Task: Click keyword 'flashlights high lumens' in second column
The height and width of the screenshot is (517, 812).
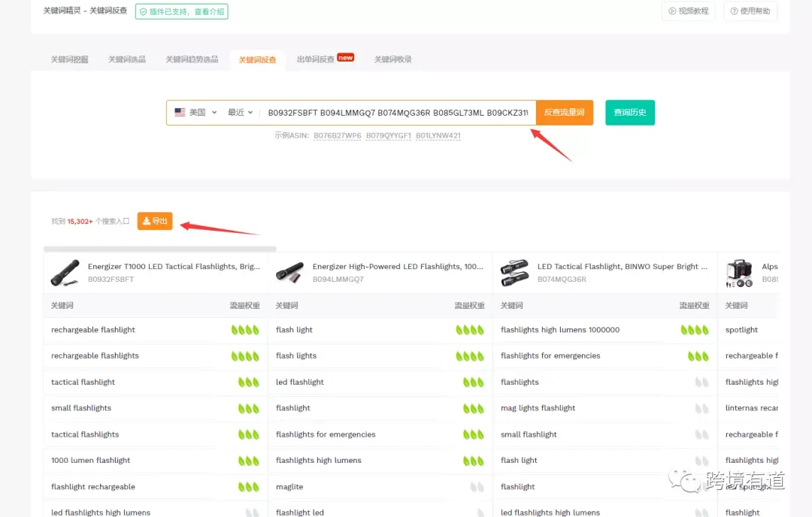Action: pos(319,460)
